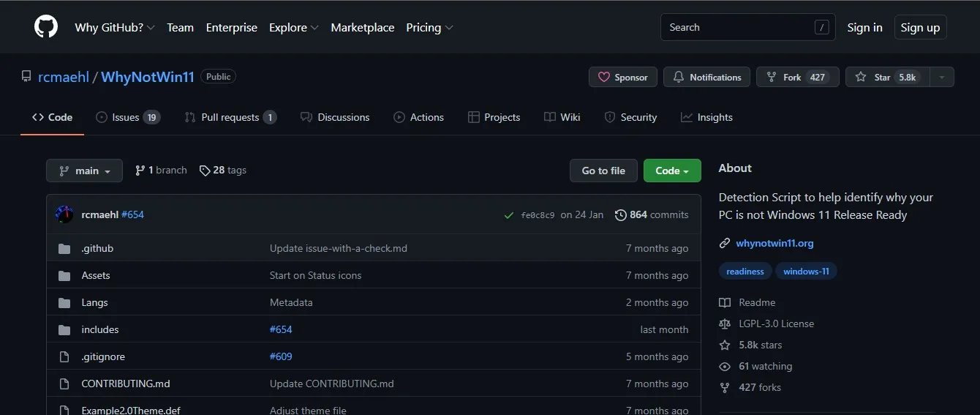Screen dimensions: 980x415
Task: Expand the star list dropdown arrow
Action: point(942,77)
